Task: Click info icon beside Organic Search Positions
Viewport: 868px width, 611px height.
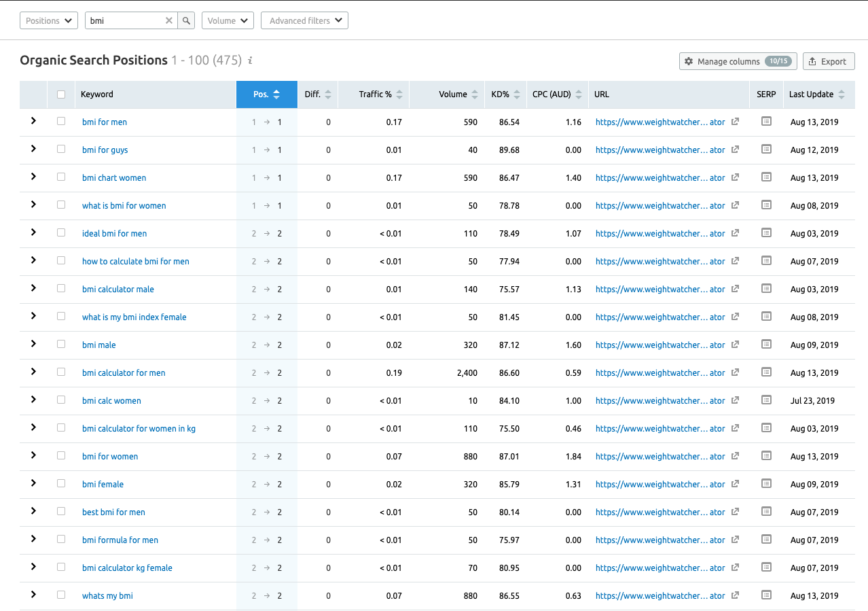Action: click(x=250, y=60)
